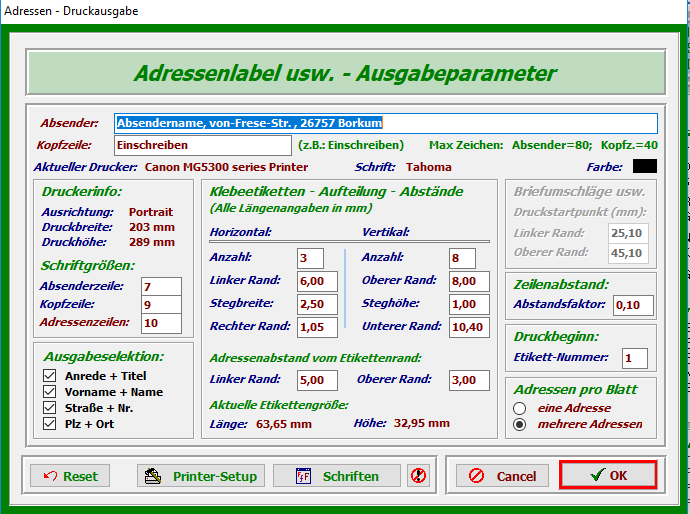Screen dimensions: 690x514
Task: Click the horizontal Anzahl field
Action: [310, 259]
